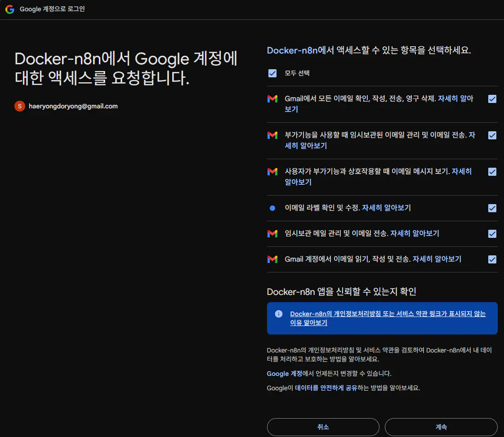The image size is (504, 437).
Task: Open 자세히 알아보기 for 이메일 읽기, 작성 및 전송
Action: tap(437, 259)
